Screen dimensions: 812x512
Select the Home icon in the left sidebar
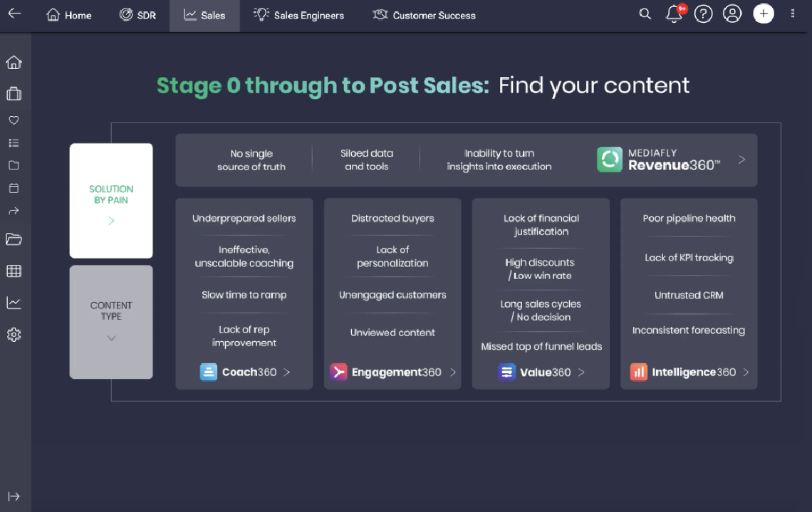[14, 63]
